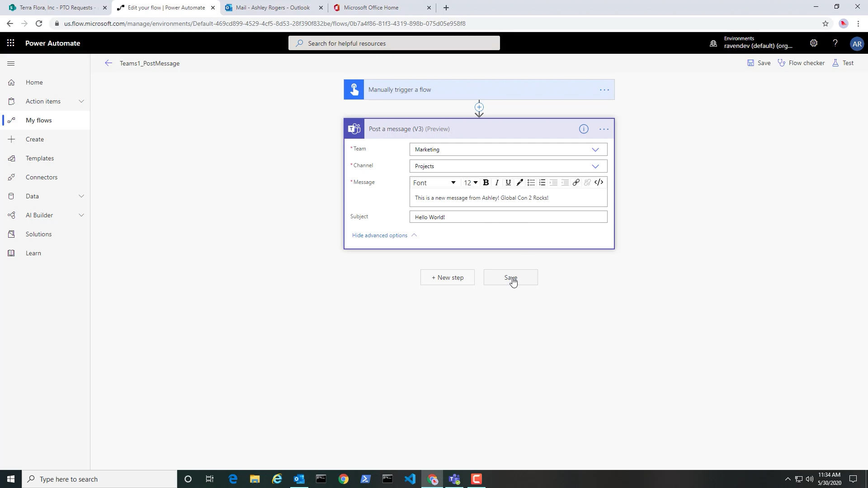The width and height of the screenshot is (868, 488).
Task: Click the browser address bar URL
Action: click(264, 23)
